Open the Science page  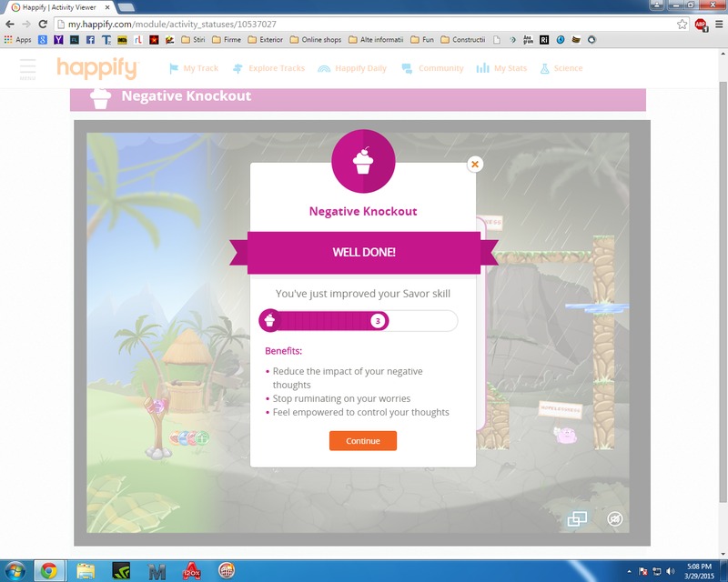click(561, 68)
